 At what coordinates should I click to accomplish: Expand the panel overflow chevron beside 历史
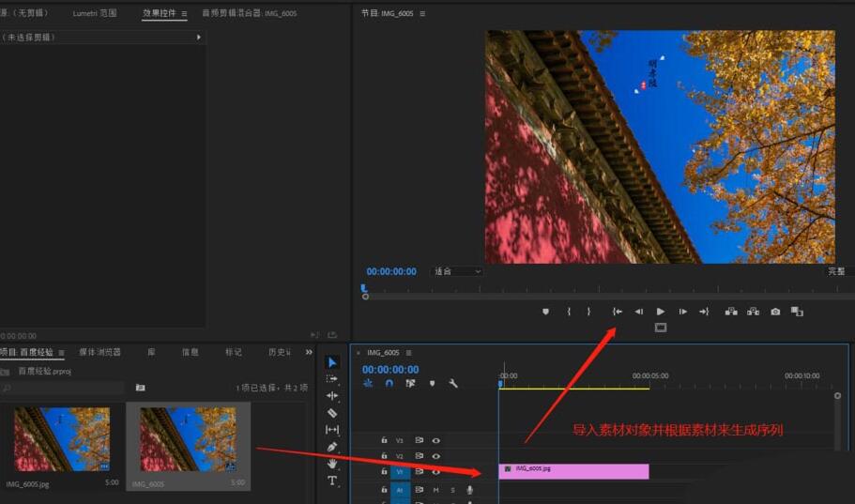tap(309, 352)
